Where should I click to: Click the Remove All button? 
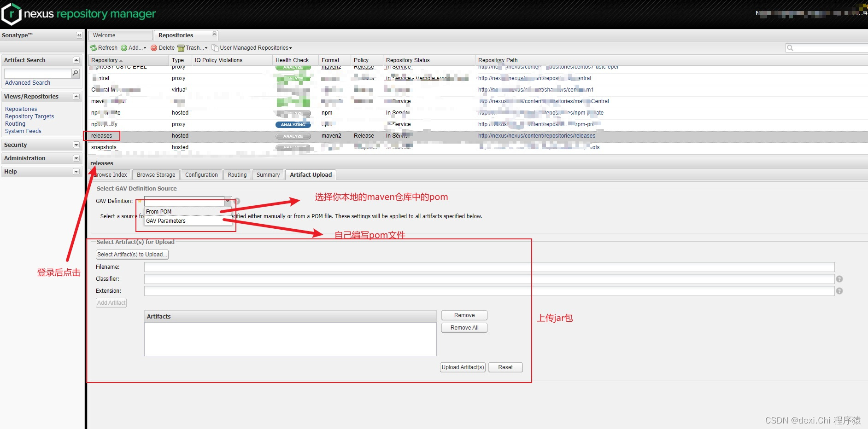point(464,328)
